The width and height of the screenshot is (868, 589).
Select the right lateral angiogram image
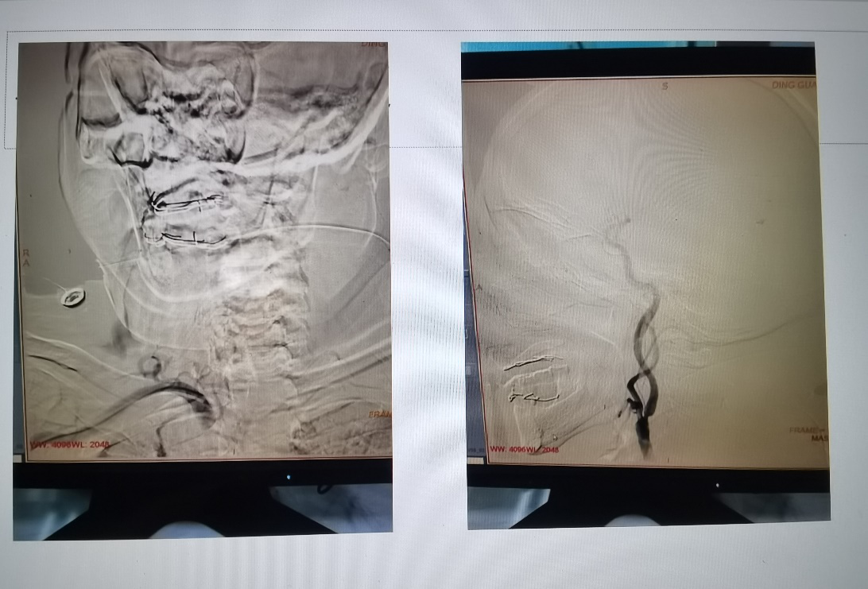coord(644,270)
